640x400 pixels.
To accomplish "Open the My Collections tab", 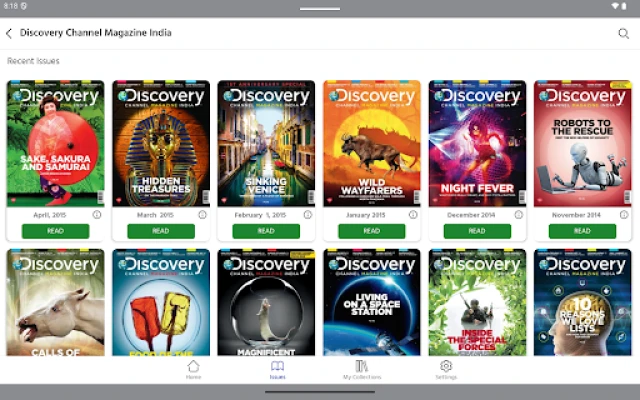I will [x=362, y=370].
